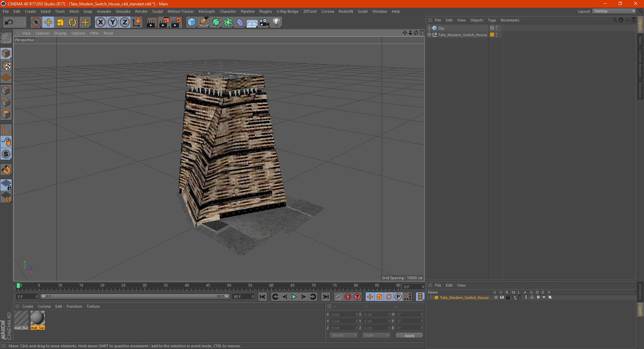644x349 pixels.
Task: Switch to Polygons mode
Action: 6,114
